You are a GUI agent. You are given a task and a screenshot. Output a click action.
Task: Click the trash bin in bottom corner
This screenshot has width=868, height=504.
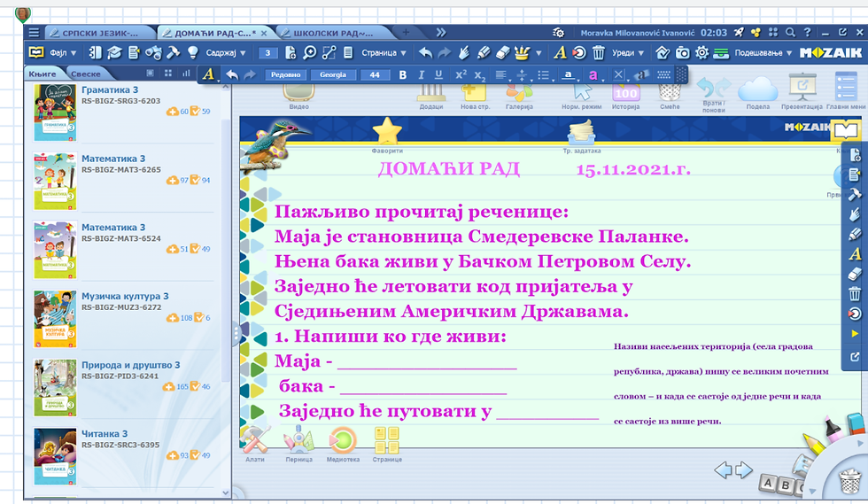coord(849,481)
